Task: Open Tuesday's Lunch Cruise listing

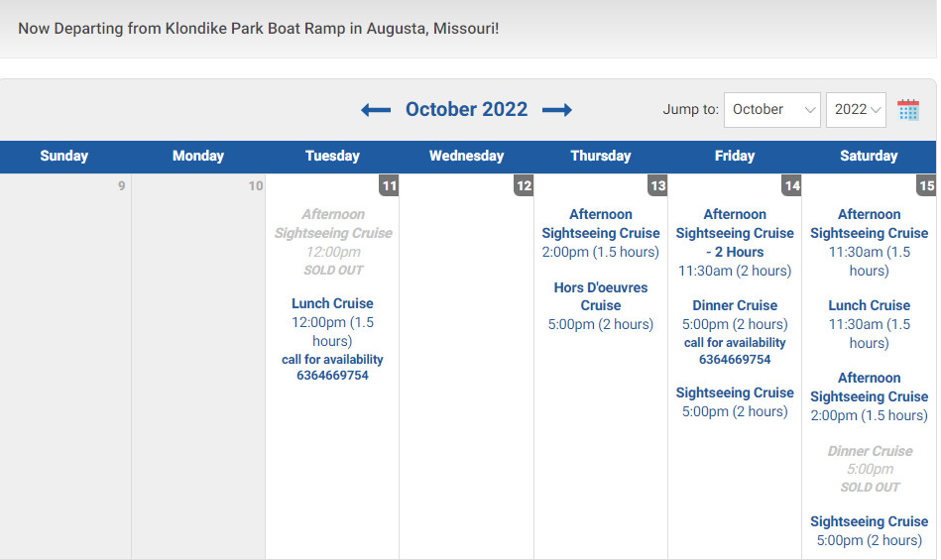Action: point(332,303)
